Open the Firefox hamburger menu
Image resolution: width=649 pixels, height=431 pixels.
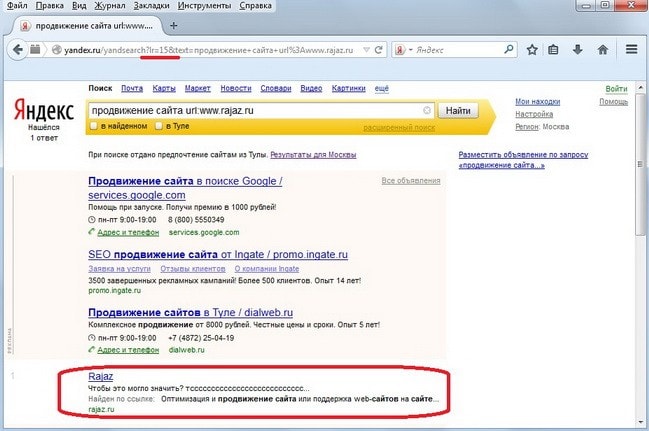(x=631, y=48)
